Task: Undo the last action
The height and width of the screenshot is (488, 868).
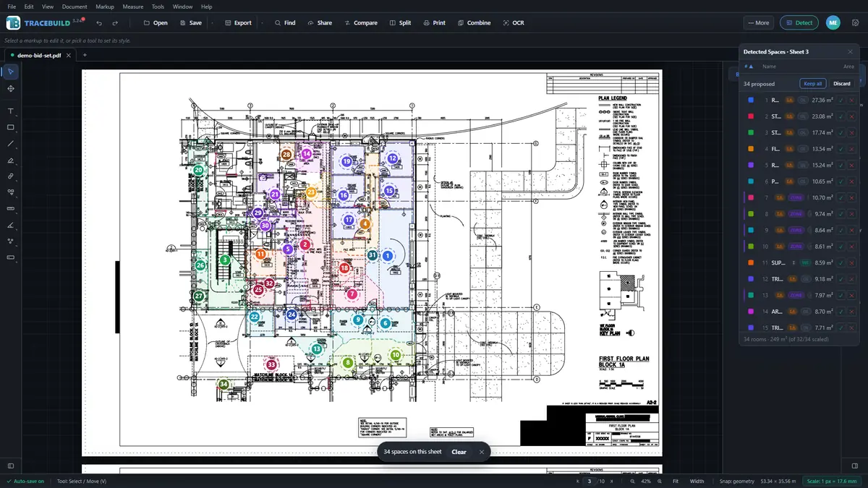Action: click(x=99, y=23)
